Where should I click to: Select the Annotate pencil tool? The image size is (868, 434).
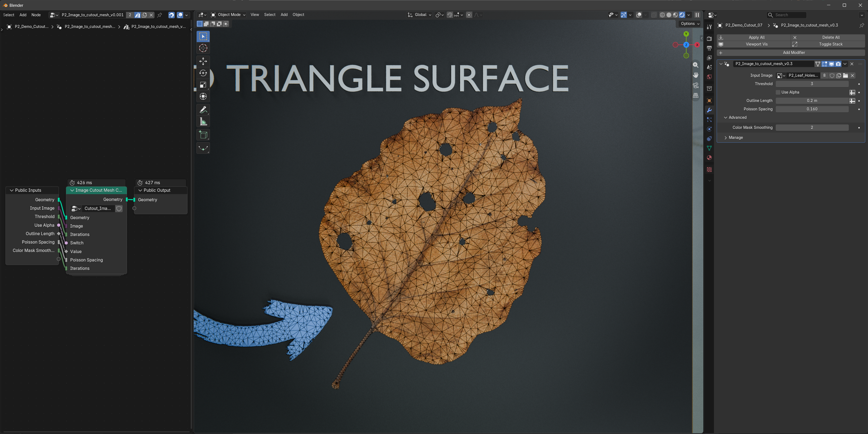point(203,110)
